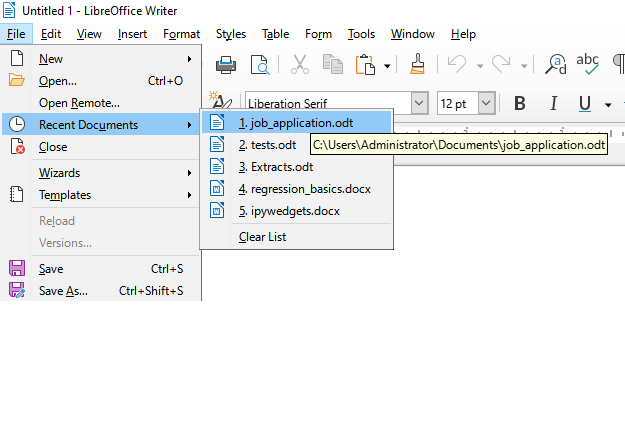Click Clear List in recent documents
Screen dimensions: 625x432
point(297,237)
